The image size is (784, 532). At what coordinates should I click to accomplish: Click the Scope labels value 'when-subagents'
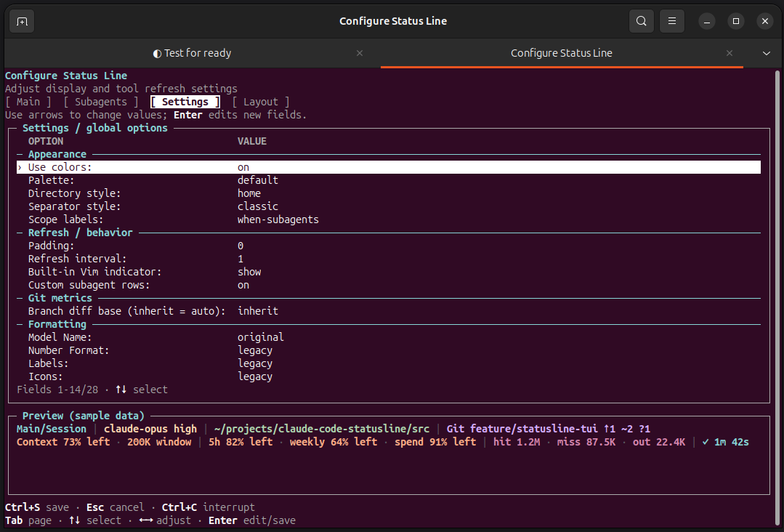[x=278, y=219]
